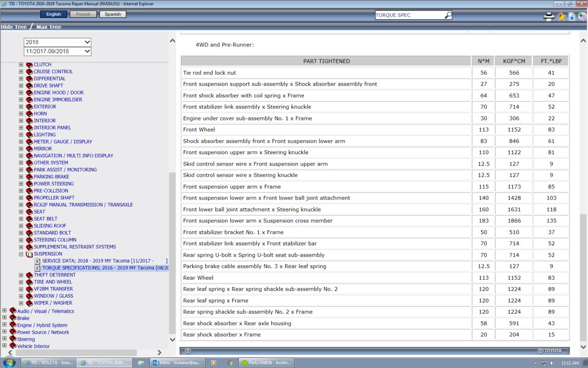588x368 pixels.
Task: Select Rear shock absorber x Frame row
Action: click(375, 335)
